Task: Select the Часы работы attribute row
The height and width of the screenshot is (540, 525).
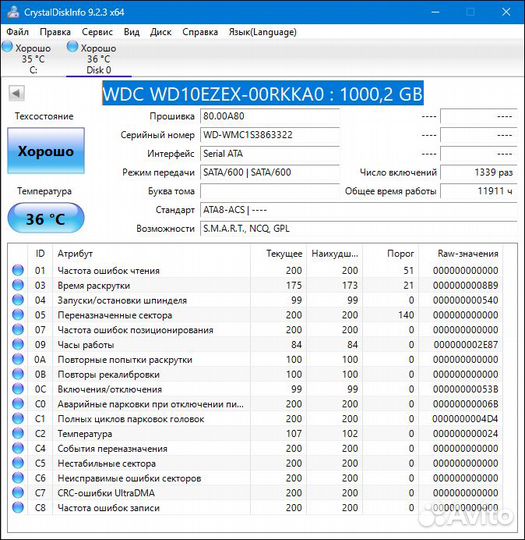Action: [x=255, y=344]
